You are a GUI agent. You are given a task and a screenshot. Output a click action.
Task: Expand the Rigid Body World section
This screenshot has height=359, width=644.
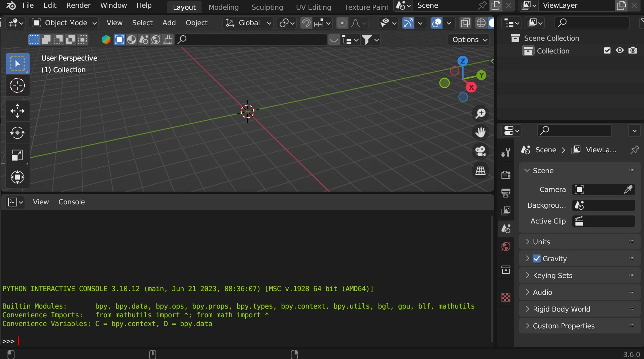528,309
